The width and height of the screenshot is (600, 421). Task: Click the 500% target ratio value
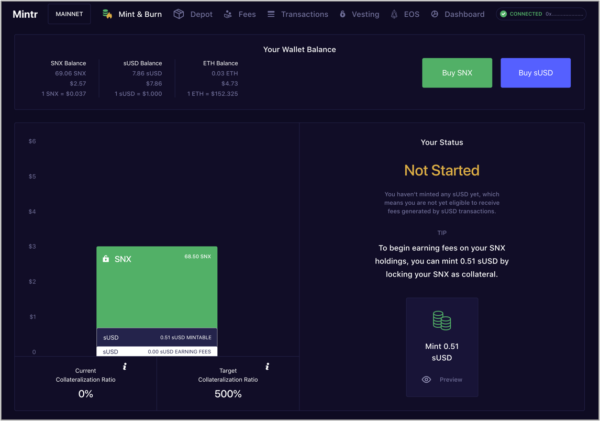click(x=228, y=393)
